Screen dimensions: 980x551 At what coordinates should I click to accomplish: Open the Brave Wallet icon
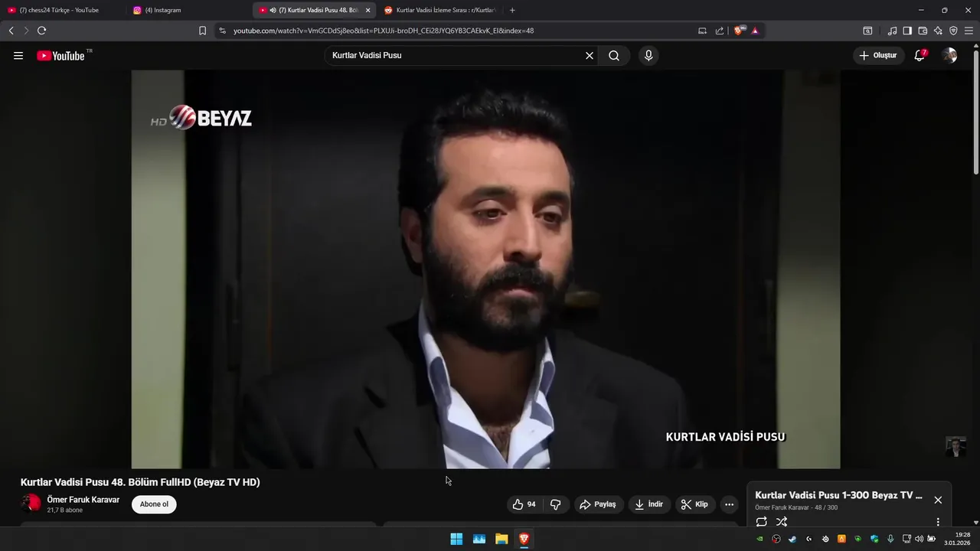923,31
